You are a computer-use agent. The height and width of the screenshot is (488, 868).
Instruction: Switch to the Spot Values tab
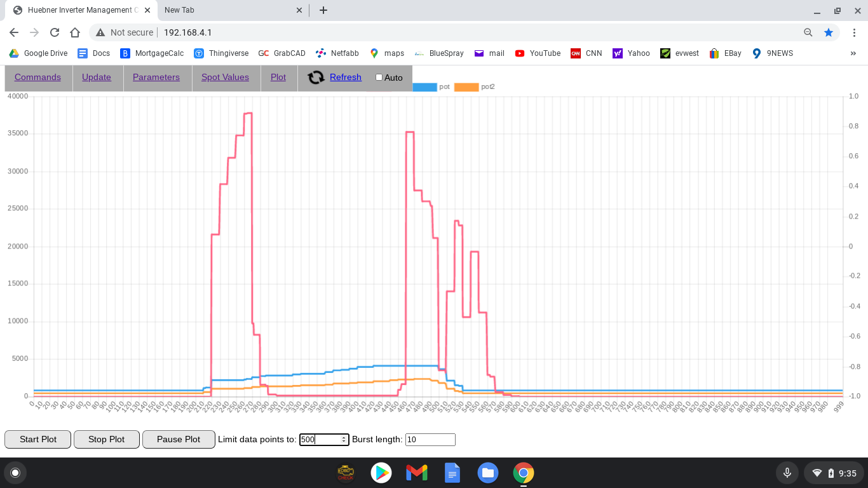(225, 77)
